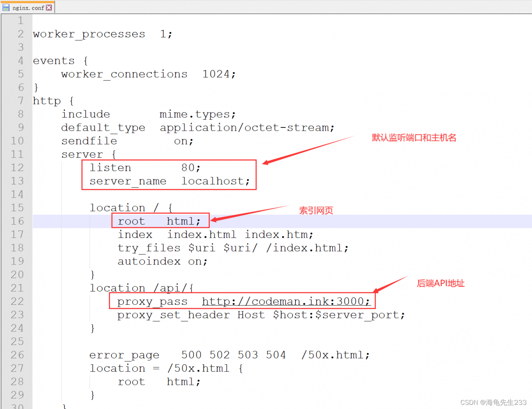532x409 pixels.
Task: Close the nginx.conf tab
Action: [x=49, y=7]
